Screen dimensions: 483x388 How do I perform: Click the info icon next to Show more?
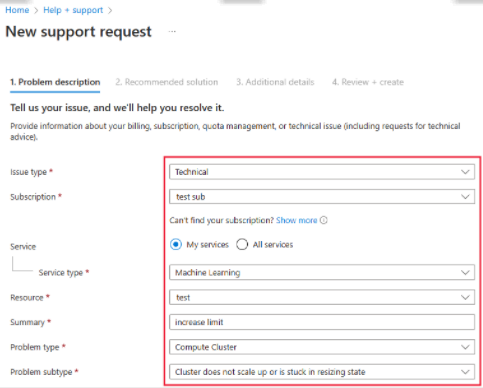[324, 220]
